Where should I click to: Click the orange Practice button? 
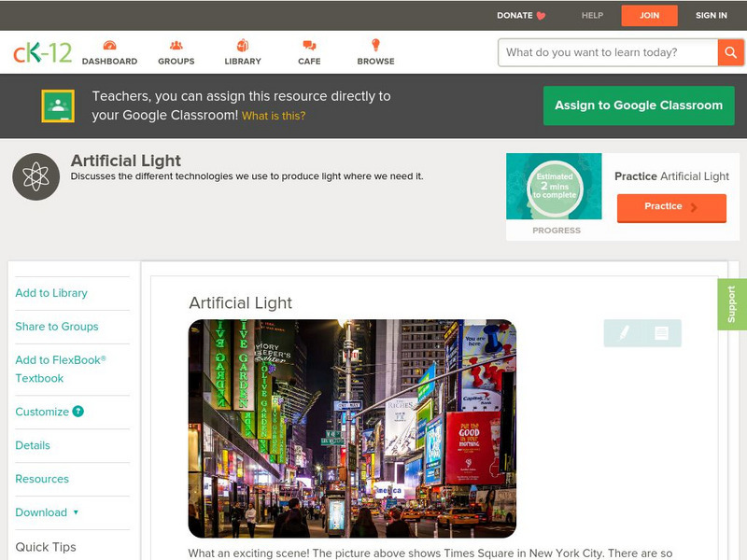coord(671,207)
